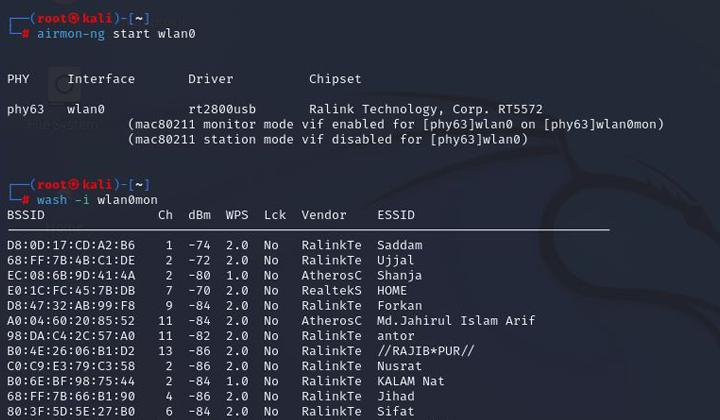Image resolution: width=720 pixels, height=420 pixels.
Task: Click channel 13 in the //RAJIB*PUR// row
Action: 165,351
